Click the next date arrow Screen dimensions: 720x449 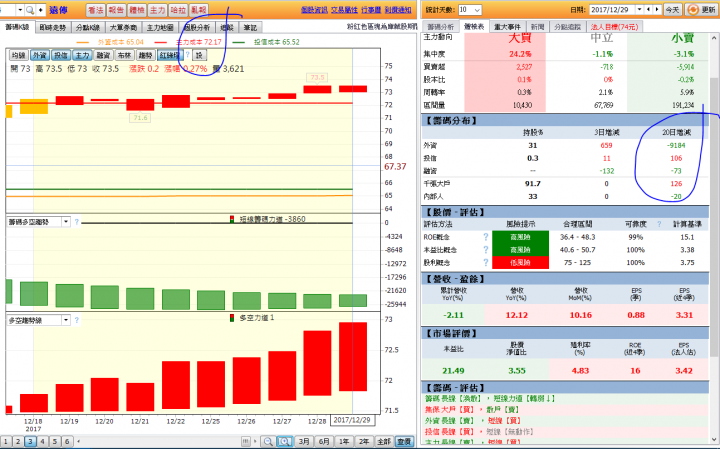click(657, 10)
